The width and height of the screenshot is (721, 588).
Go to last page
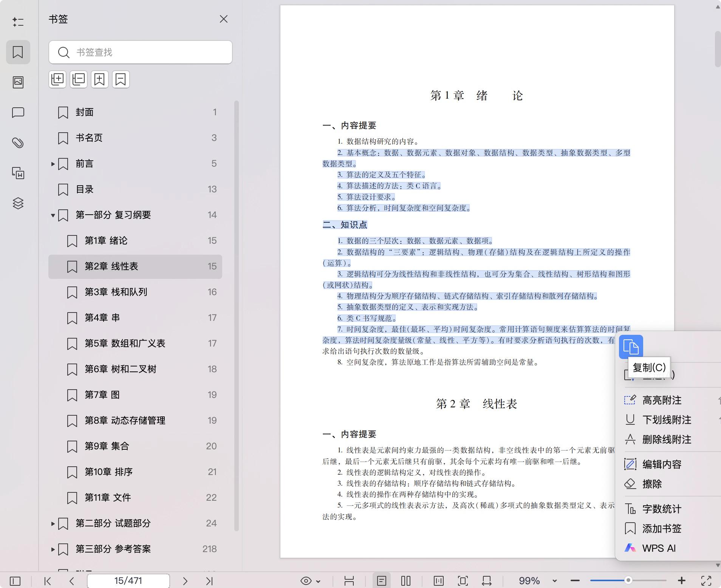pyautogui.click(x=210, y=581)
